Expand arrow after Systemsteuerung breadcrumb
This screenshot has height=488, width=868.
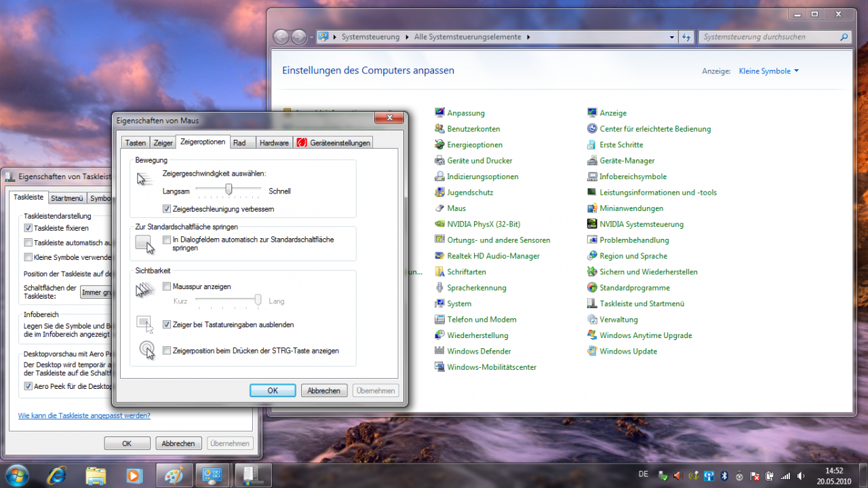coord(407,37)
